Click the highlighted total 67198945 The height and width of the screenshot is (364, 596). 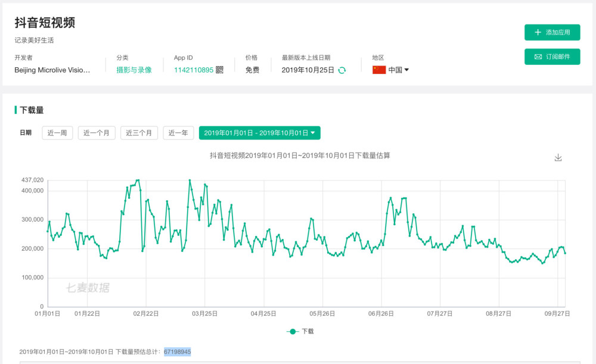[178, 352]
